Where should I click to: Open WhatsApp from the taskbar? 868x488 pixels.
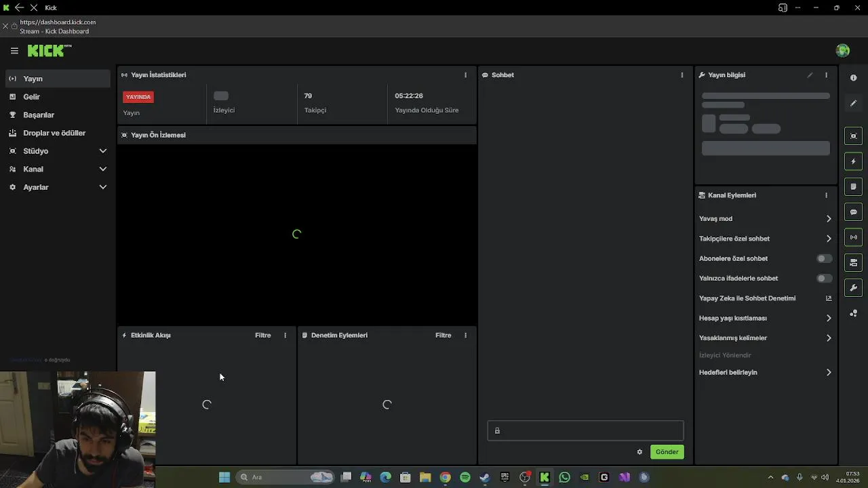pyautogui.click(x=564, y=477)
